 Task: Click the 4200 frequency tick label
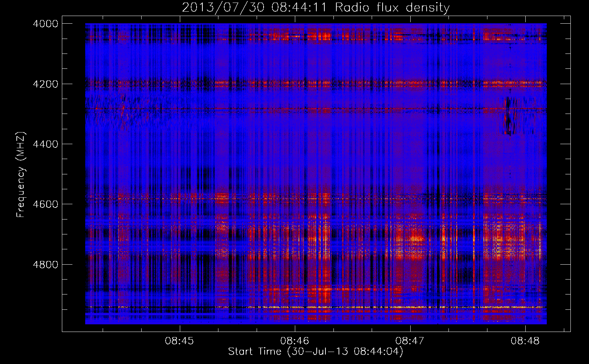[x=46, y=84]
